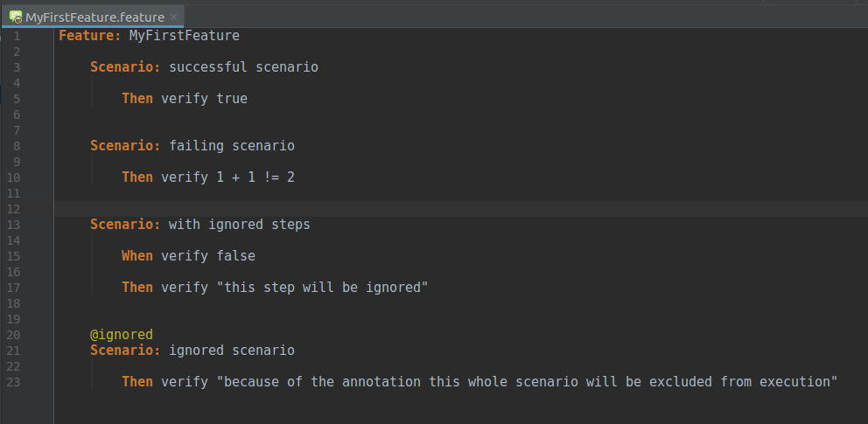Click the Scenario keyword on line 13
868x424 pixels.
(x=126, y=225)
